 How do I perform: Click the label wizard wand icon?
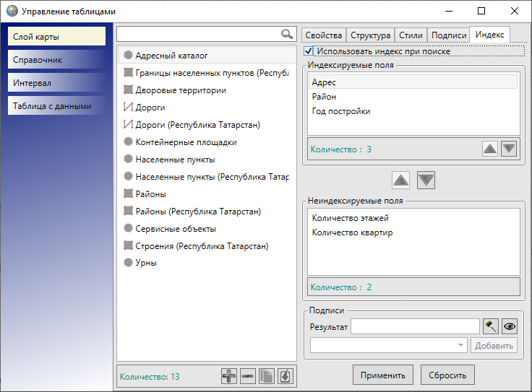492,326
